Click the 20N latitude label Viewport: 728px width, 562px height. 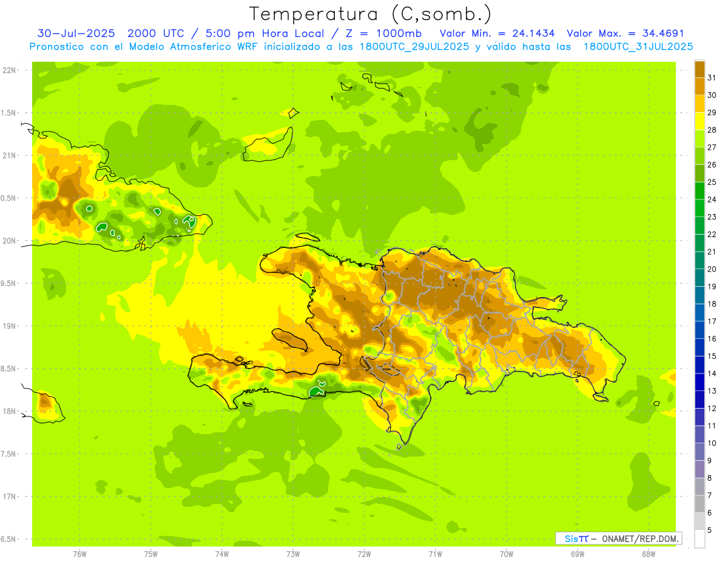tap(9, 241)
